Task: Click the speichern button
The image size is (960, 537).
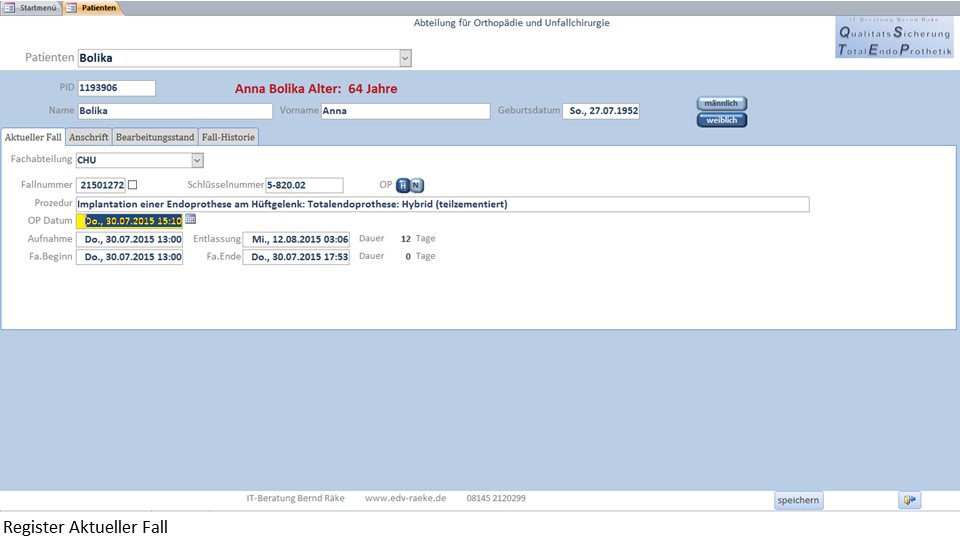Action: pos(798,500)
